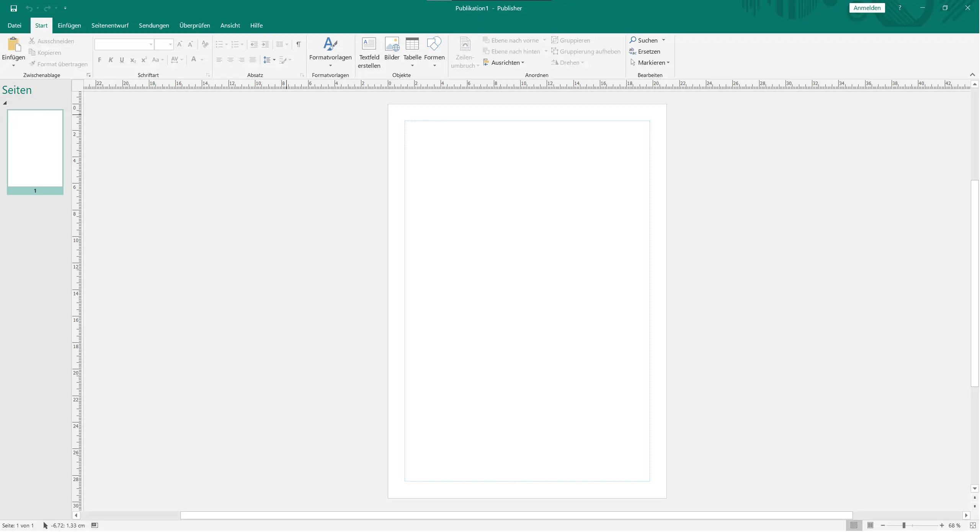
Task: Click the Formatvorlagen styles icon
Action: 330,44
